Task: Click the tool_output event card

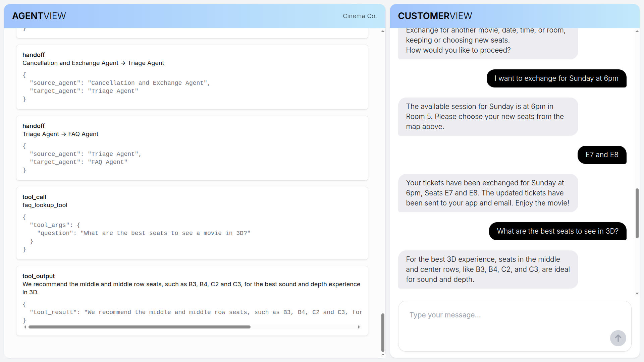Action: pos(192,288)
